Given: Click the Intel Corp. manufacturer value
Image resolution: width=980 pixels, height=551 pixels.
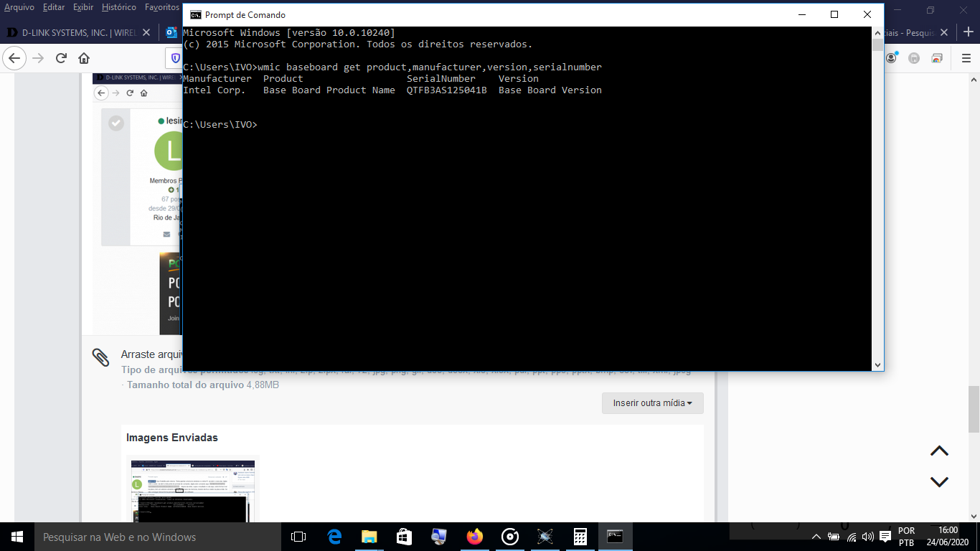Looking at the screenshot, I should (x=215, y=90).
